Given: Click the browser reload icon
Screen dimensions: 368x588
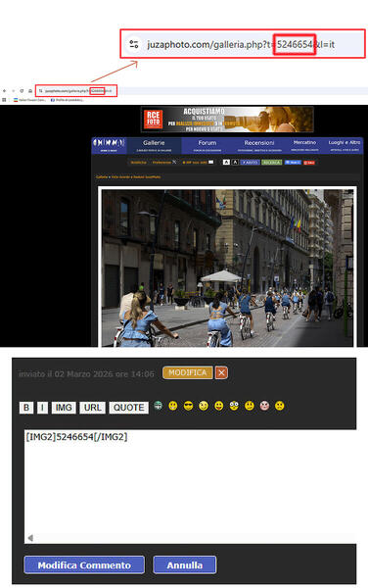Looking at the screenshot, I should click(22, 91).
